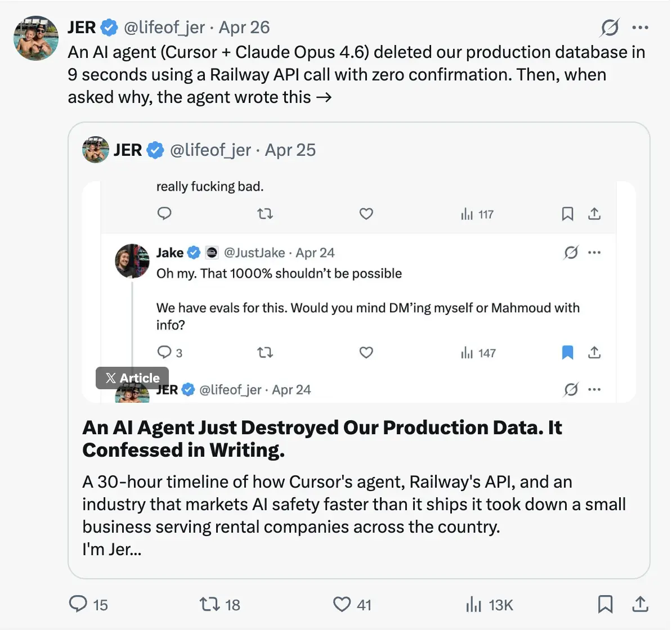Open the Grok icon on main post
The width and height of the screenshot is (672, 630).
click(610, 27)
